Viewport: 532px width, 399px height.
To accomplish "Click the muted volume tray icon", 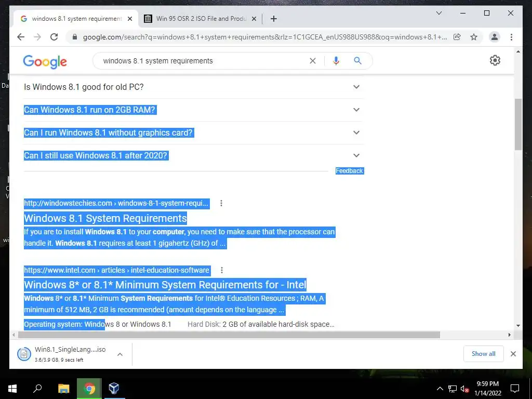I will 465,389.
